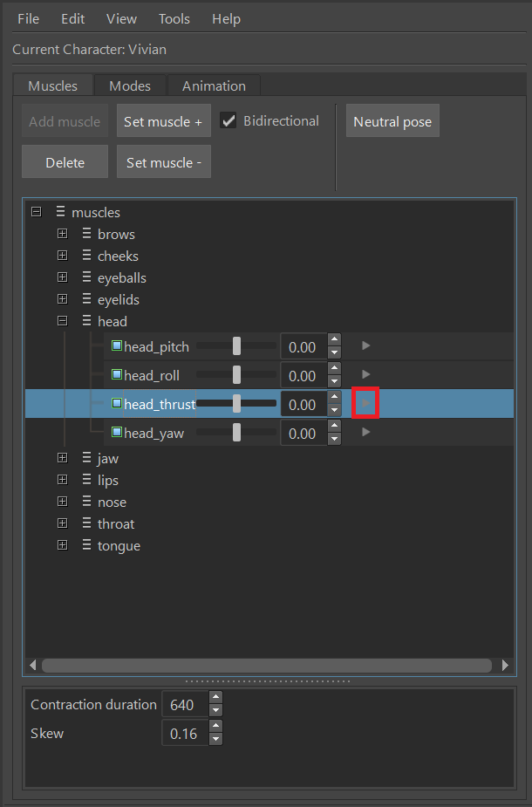Expand the throat group
Viewport: 532px width, 807px height.
[62, 523]
